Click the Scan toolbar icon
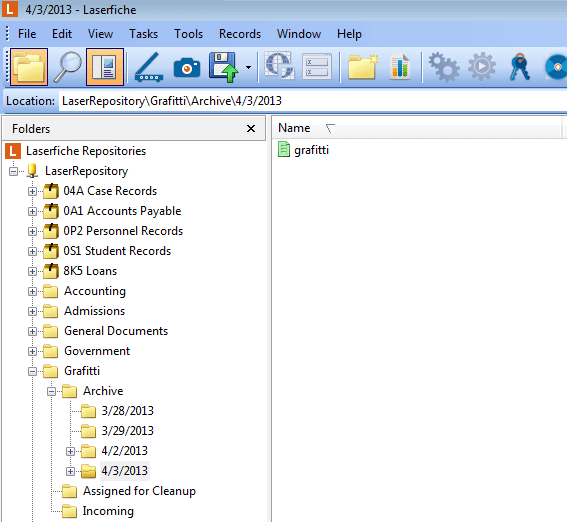The height and width of the screenshot is (522, 567). pos(149,67)
